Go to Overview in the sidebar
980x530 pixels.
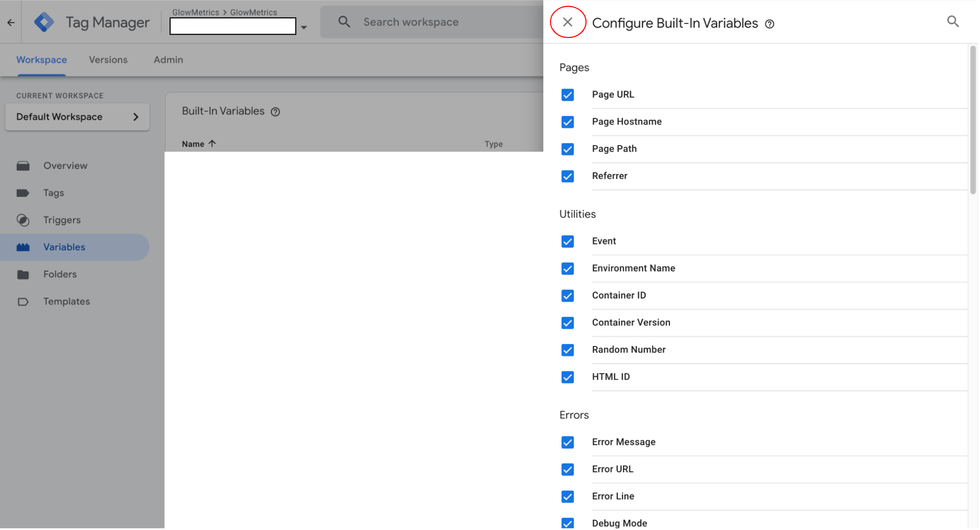(66, 166)
